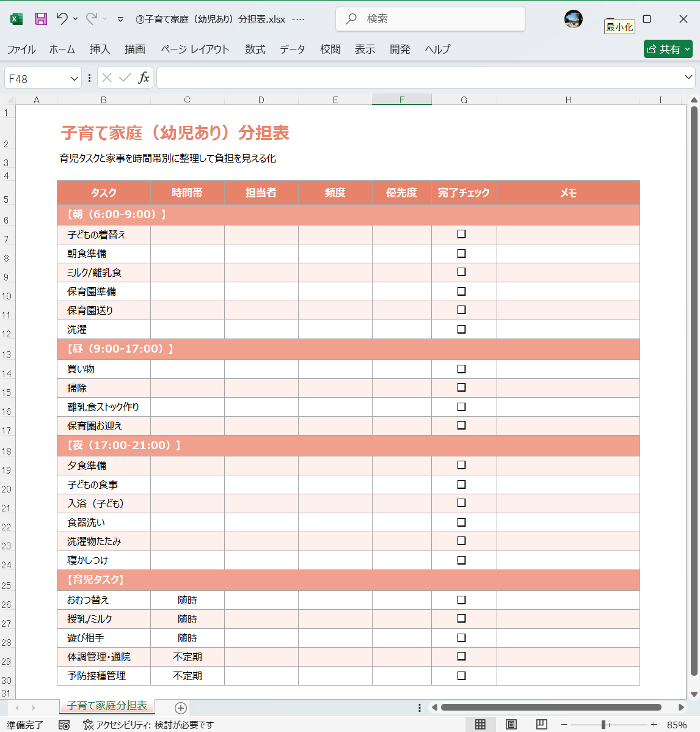Click the vertical scrollbar up arrow

click(694, 100)
